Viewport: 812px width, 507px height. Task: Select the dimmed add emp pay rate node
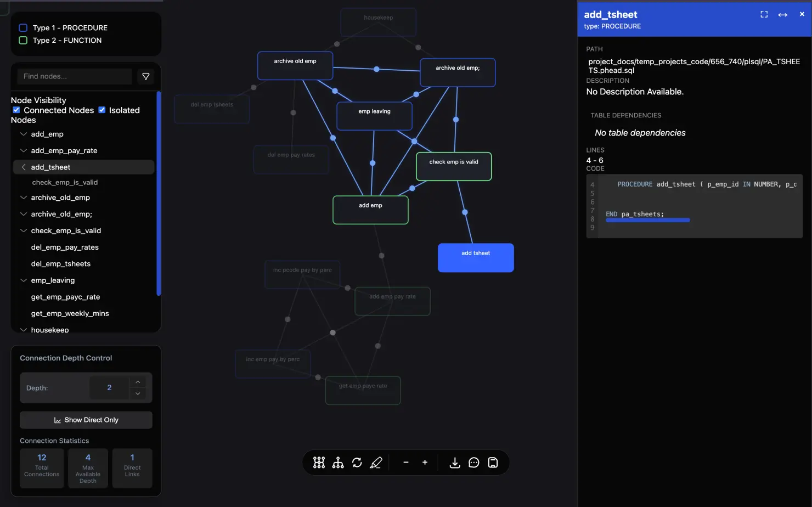pyautogui.click(x=392, y=301)
